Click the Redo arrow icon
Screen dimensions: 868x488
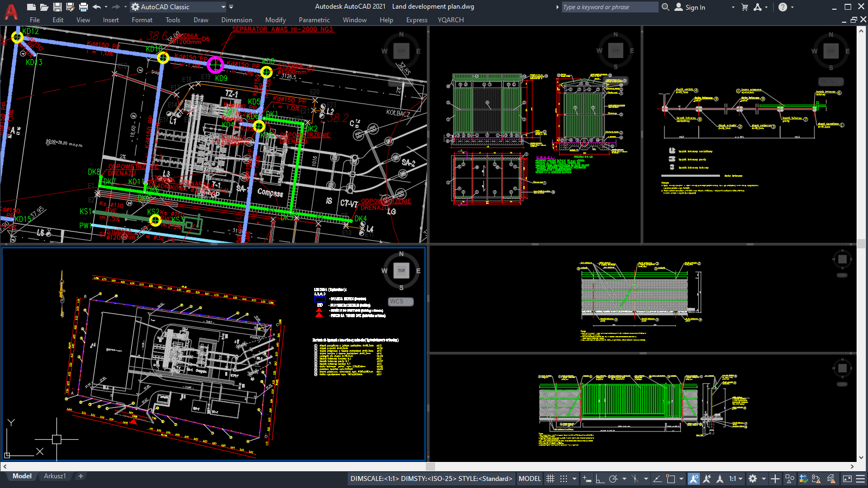(114, 7)
